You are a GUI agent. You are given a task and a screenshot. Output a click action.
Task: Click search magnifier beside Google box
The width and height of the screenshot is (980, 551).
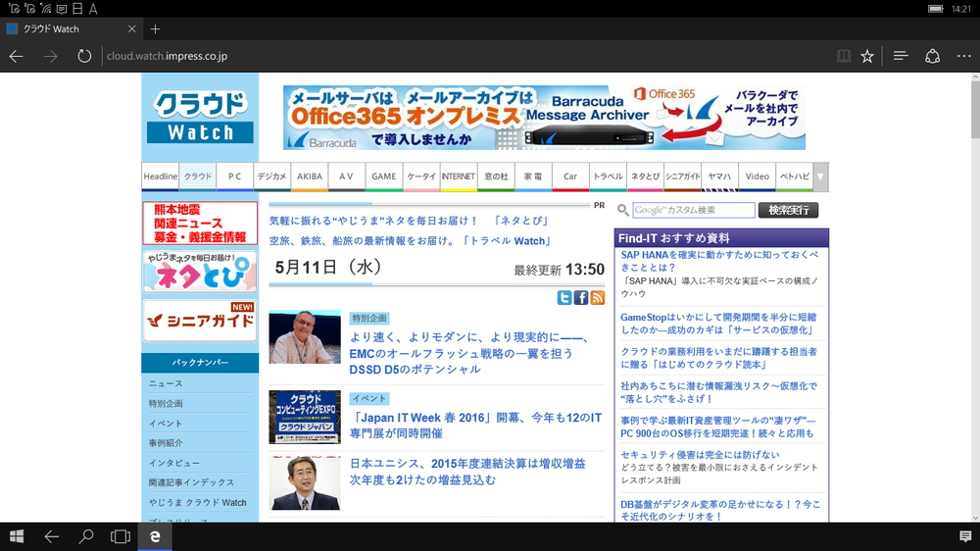click(x=622, y=210)
